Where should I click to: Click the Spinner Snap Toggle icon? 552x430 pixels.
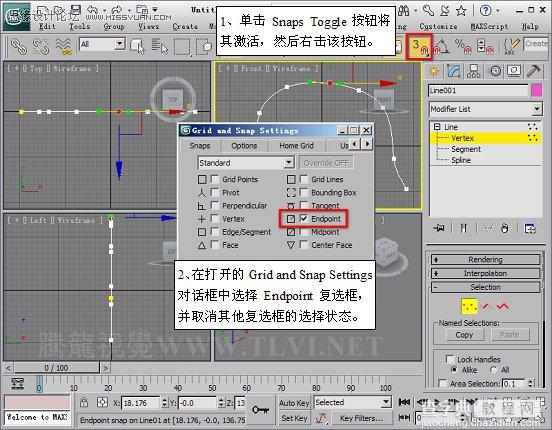(485, 46)
